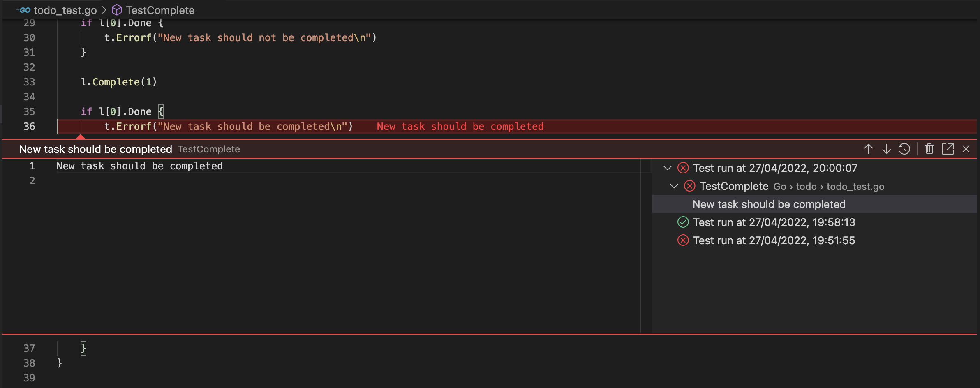
Task: Close the test failure peek view
Action: (x=966, y=149)
